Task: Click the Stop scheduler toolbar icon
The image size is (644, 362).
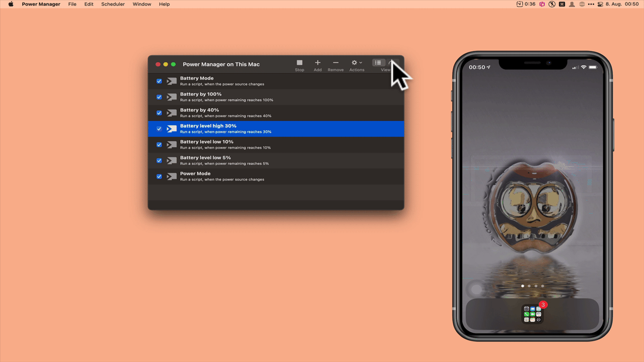Action: 299,63
